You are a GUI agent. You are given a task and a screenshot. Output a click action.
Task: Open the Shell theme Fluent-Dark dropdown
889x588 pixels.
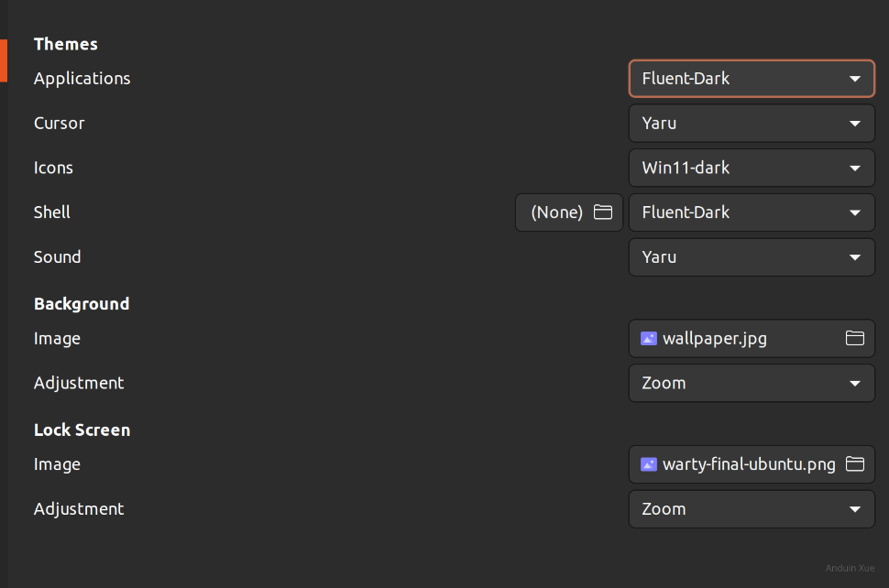tap(751, 212)
